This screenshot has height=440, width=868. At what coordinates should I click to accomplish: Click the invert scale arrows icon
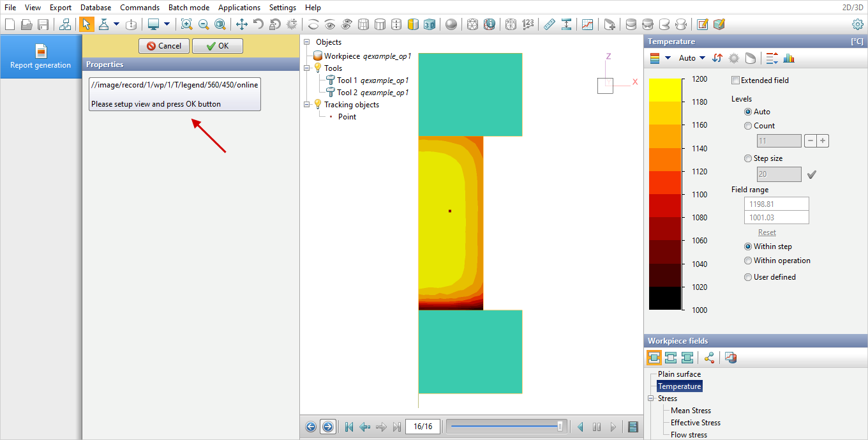coord(717,58)
